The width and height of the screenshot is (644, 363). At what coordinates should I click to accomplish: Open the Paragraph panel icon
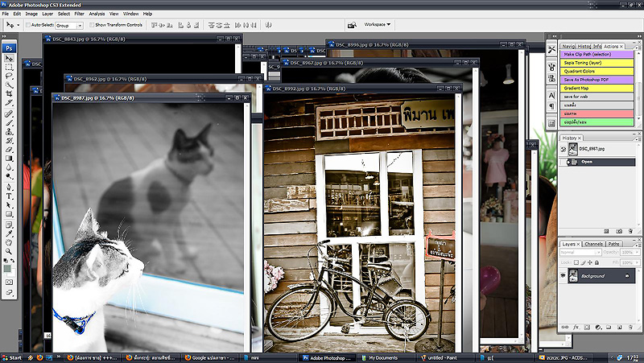pyautogui.click(x=551, y=106)
